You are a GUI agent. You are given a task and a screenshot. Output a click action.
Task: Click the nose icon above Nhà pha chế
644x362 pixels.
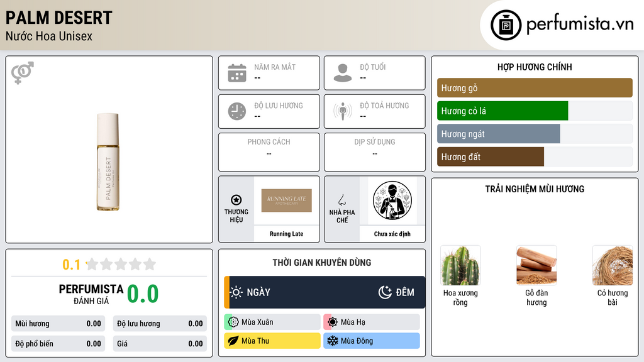coord(341,200)
